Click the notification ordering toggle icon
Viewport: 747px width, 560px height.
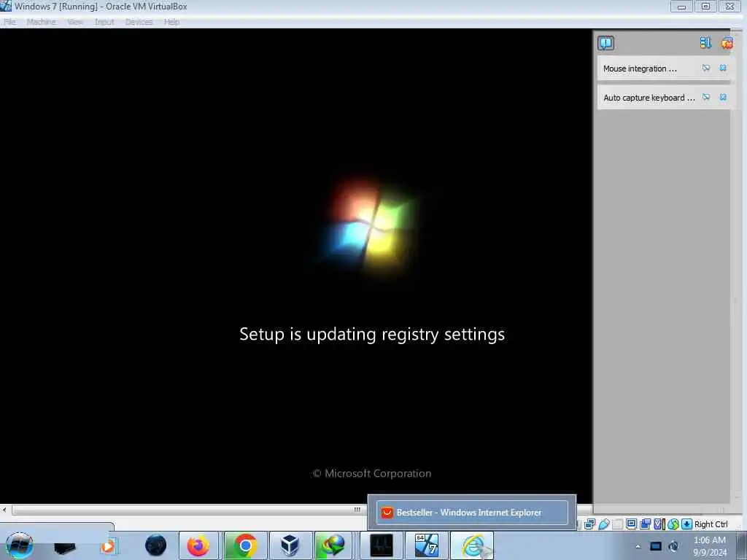tap(705, 43)
